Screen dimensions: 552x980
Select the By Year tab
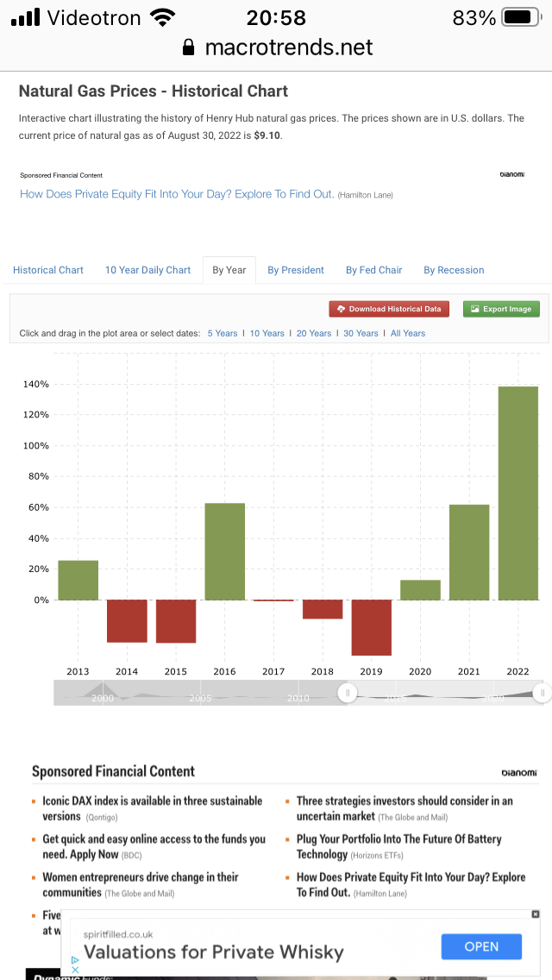pyautogui.click(x=229, y=270)
